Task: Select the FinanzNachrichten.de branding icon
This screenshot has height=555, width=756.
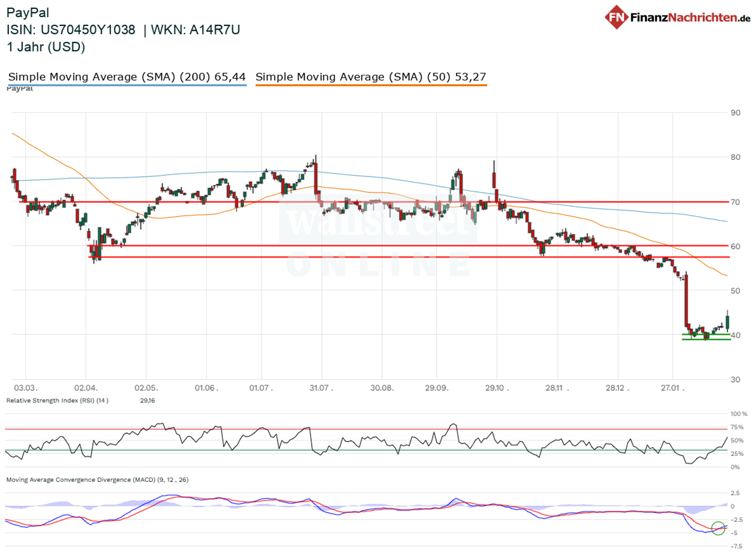Action: point(617,17)
